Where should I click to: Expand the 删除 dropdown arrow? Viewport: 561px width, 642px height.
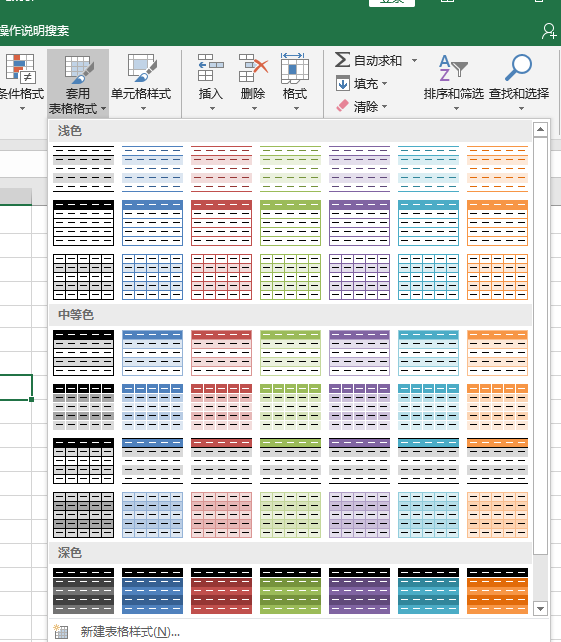coord(254,109)
